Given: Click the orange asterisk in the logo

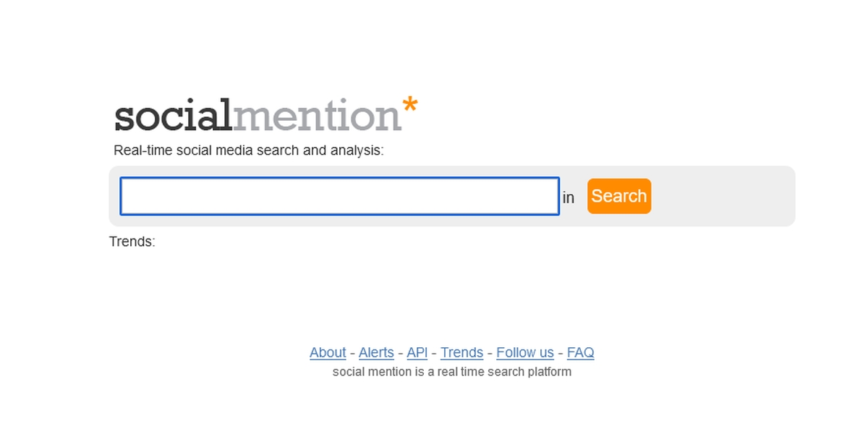Looking at the screenshot, I should pyautogui.click(x=409, y=106).
